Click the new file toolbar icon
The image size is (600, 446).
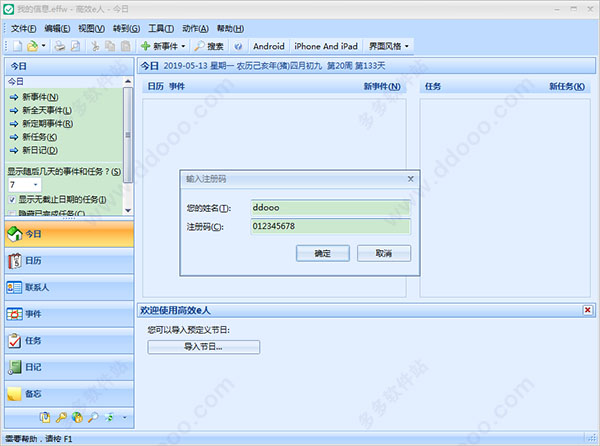coord(18,46)
